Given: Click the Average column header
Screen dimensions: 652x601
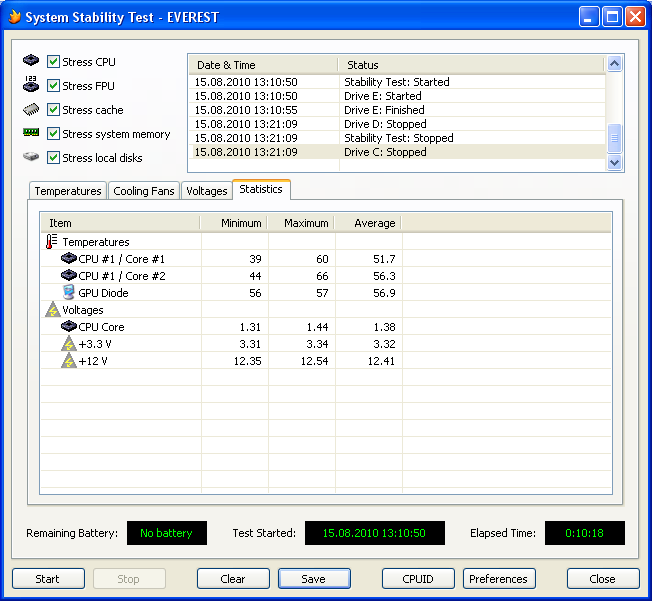Looking at the screenshot, I should (x=367, y=223).
